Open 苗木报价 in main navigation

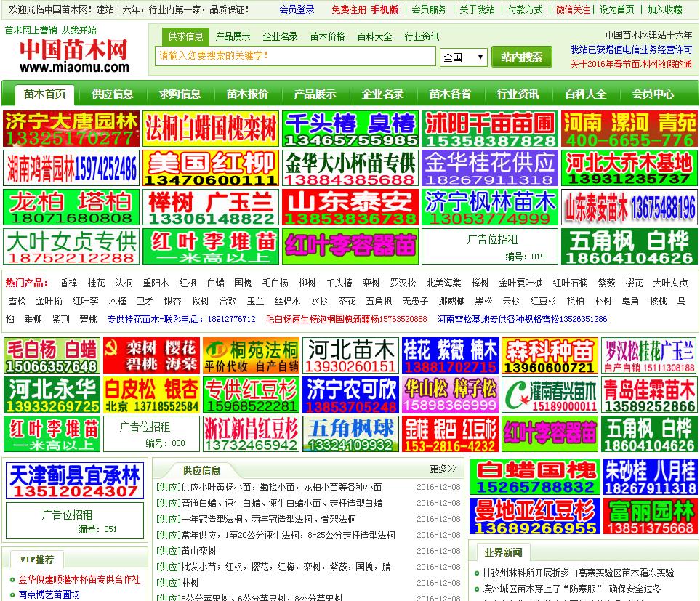(247, 94)
